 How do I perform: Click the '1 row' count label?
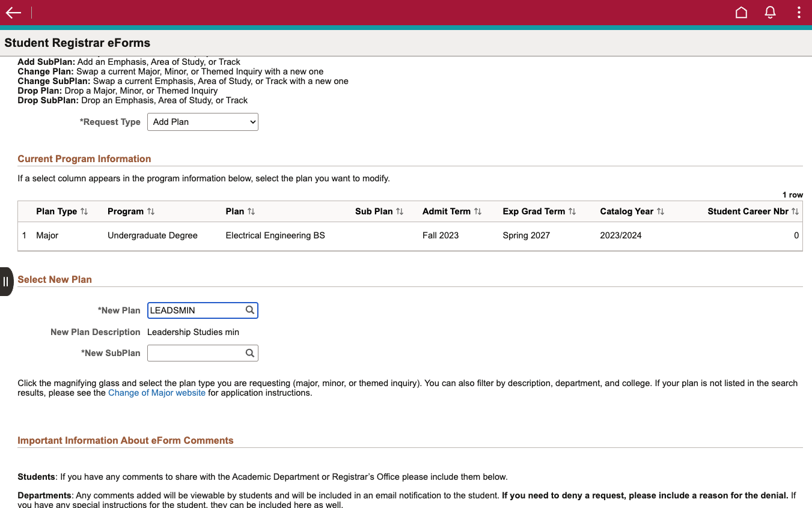(x=792, y=195)
